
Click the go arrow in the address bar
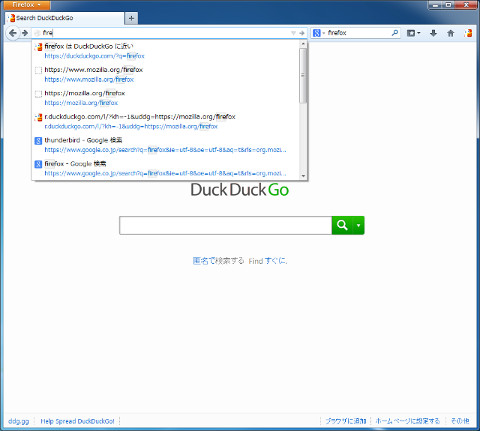point(302,33)
